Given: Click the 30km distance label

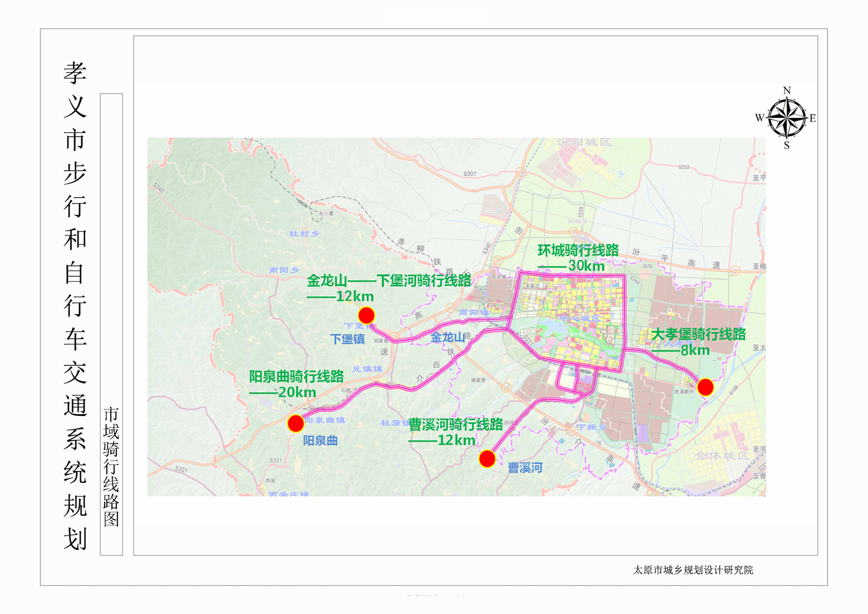Looking at the screenshot, I should click(x=587, y=266).
